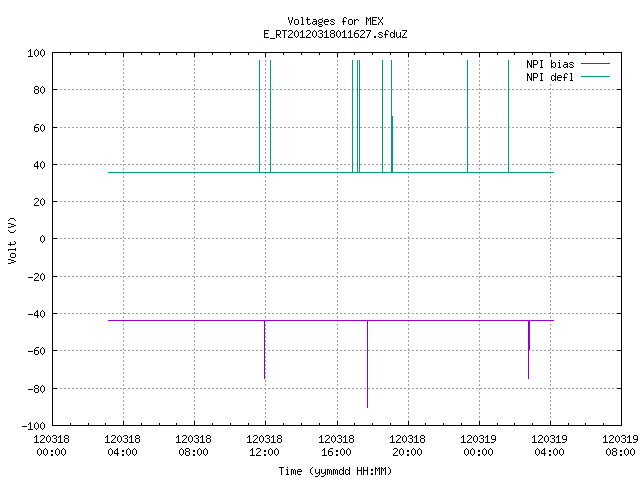Image resolution: width=640 pixels, height=480 pixels.
Task: Click the filename 'E_RT20120318011627.sfduZ' subtitle
Action: [335, 34]
